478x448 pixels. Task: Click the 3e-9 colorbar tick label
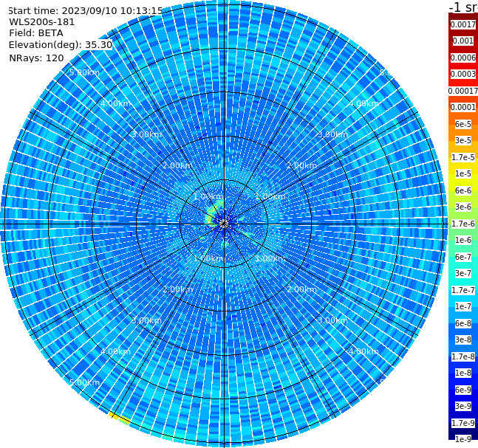click(463, 406)
